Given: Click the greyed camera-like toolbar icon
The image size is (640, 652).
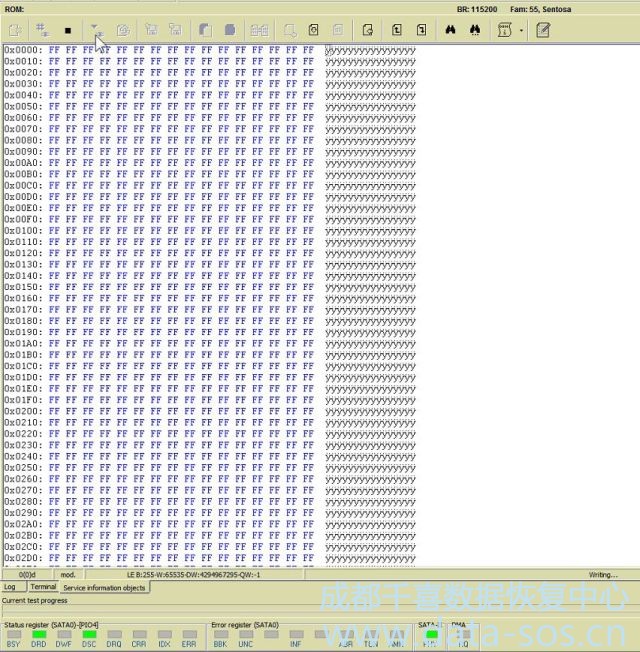Looking at the screenshot, I should click(x=123, y=30).
